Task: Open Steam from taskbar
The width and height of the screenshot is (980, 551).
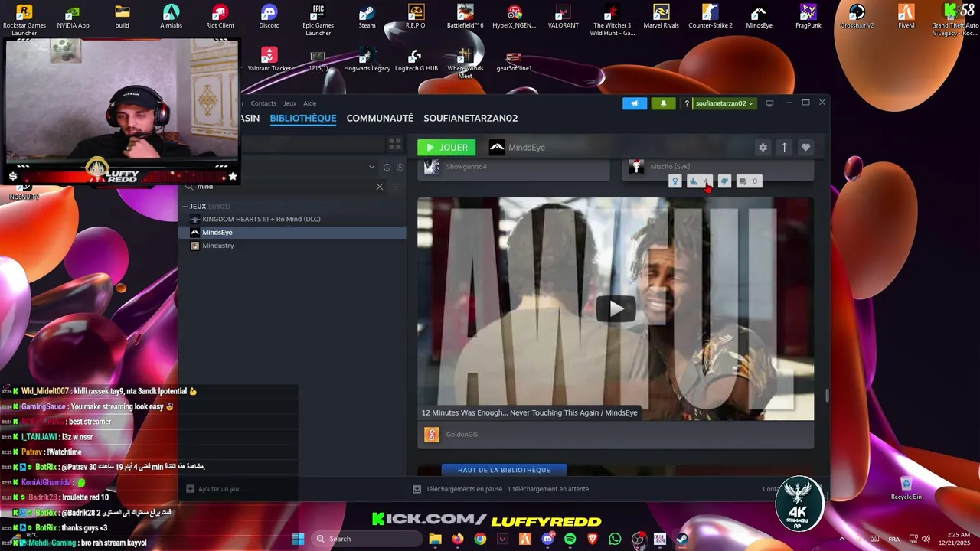Action: point(682,539)
